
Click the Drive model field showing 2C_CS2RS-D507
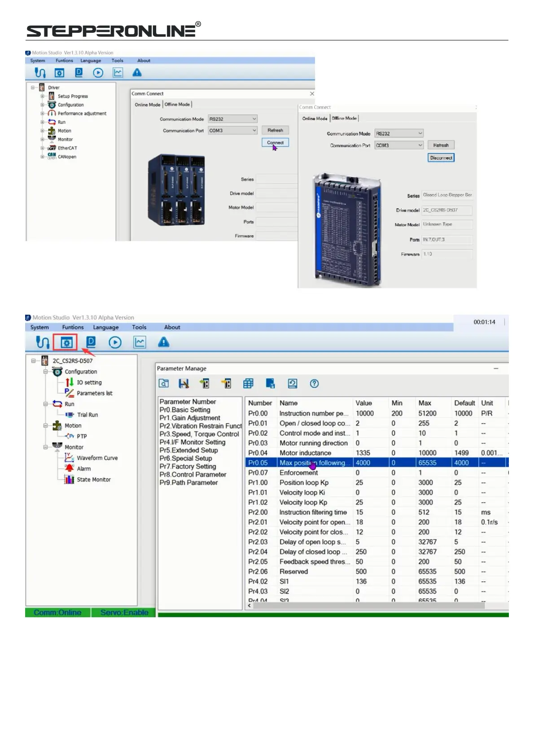[447, 210]
